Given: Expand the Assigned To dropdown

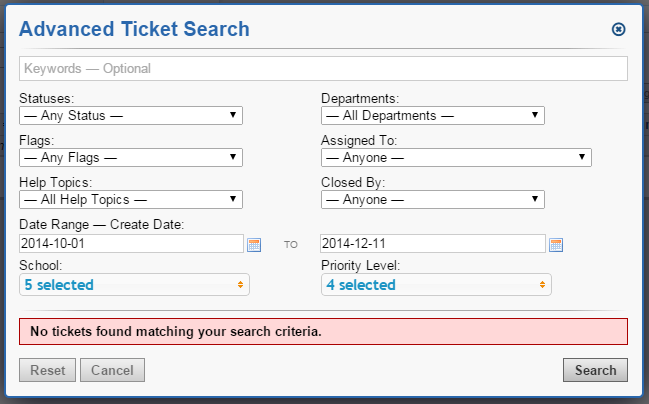Looking at the screenshot, I should [456, 157].
